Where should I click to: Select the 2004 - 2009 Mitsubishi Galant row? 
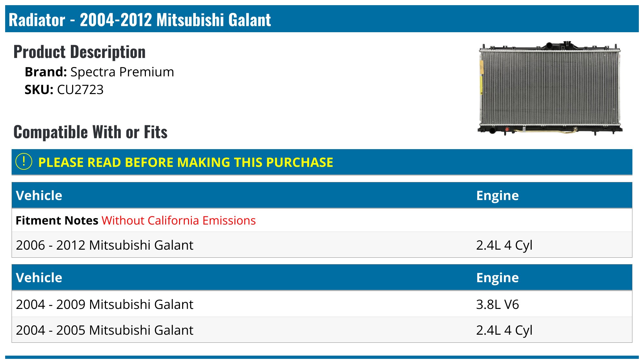[322, 304]
